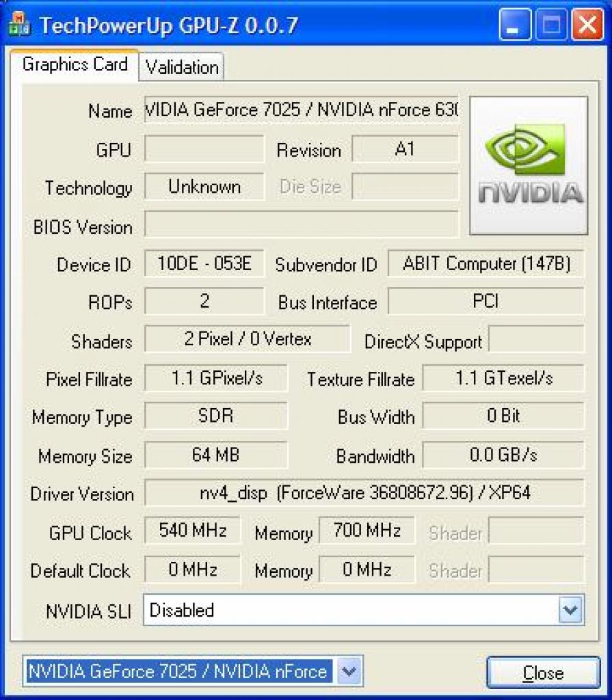Click the window title TechPowerUp GPU-Z 0.0.7
Screen dimensions: 612x700
click(x=169, y=25)
